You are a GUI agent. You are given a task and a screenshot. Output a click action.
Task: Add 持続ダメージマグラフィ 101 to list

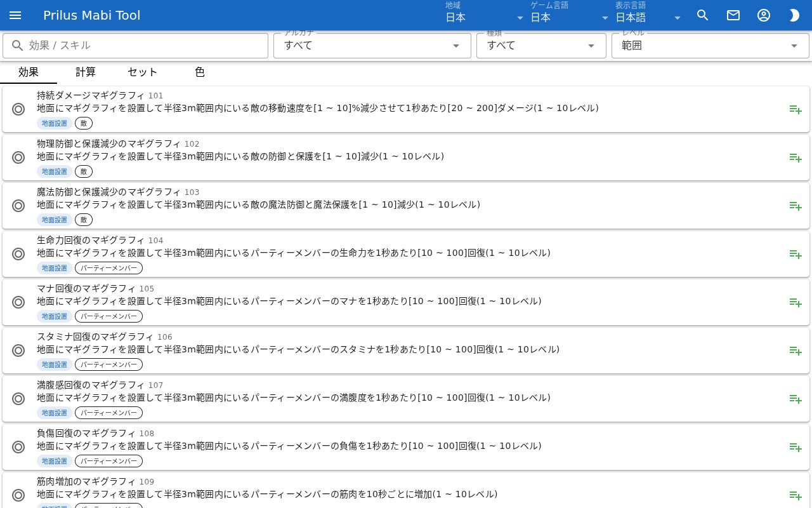(796, 109)
